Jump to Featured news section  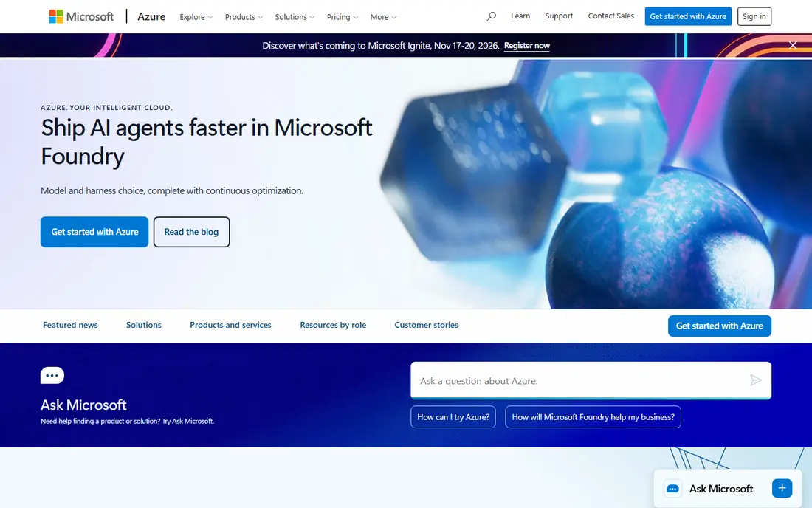(70, 325)
